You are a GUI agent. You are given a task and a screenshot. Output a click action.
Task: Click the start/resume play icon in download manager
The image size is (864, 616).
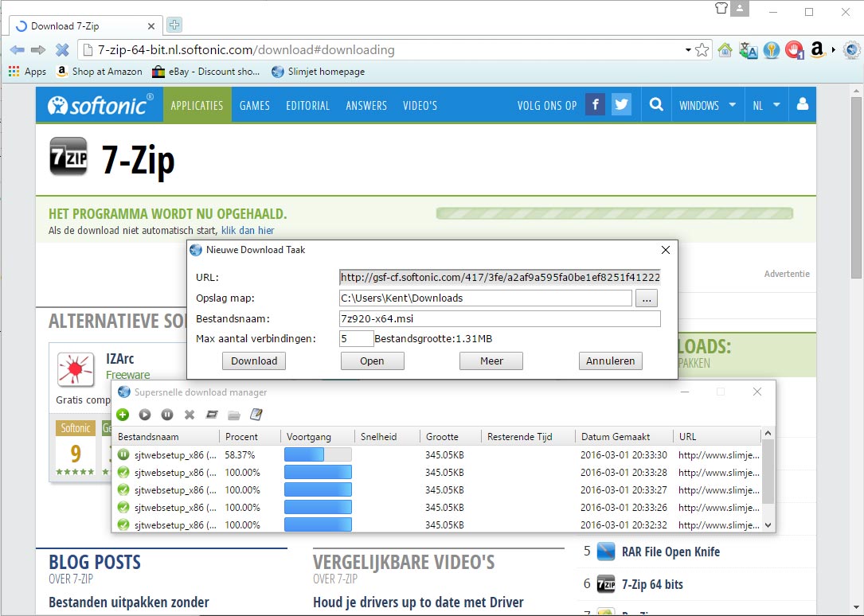tap(145, 415)
